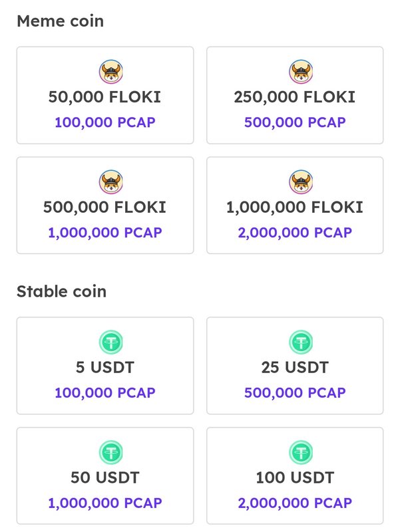
Task: Click the Stable coin section heading
Action: [62, 291]
